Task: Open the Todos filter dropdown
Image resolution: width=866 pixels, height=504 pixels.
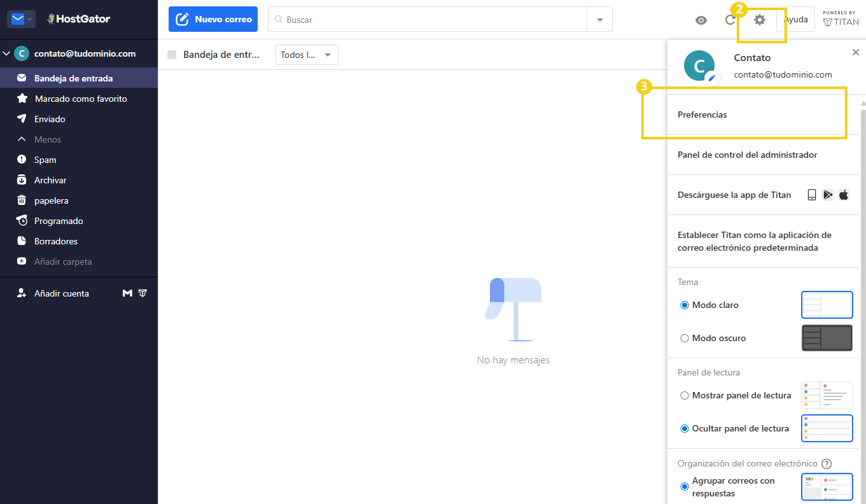Action: coord(306,55)
